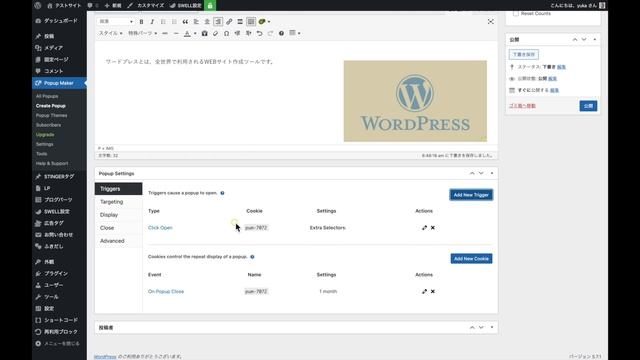The width and height of the screenshot is (640, 360).
Task: Click Add New Trigger button
Action: [x=471, y=195]
